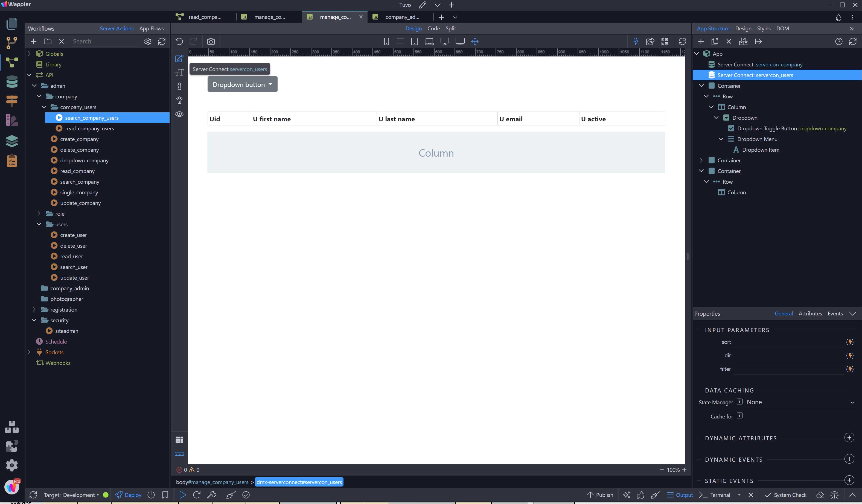The image size is (862, 504).
Task: Open the Git manager from the left sidebar
Action: [12, 42]
